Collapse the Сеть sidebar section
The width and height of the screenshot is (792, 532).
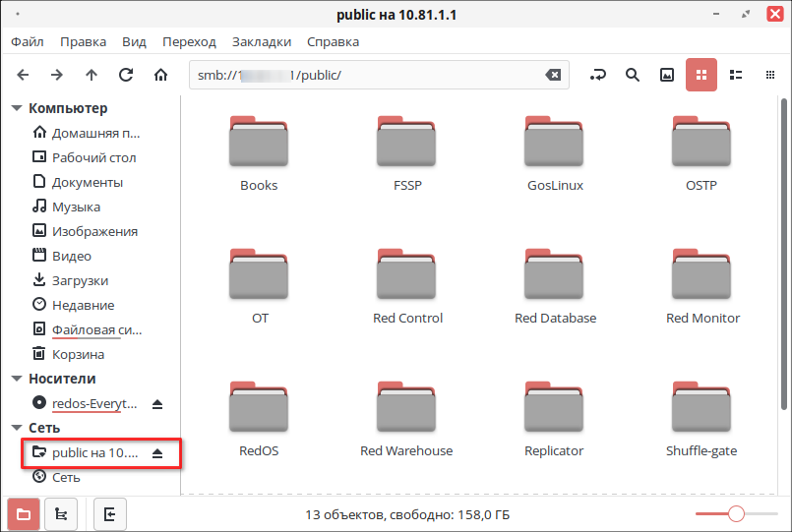click(17, 428)
